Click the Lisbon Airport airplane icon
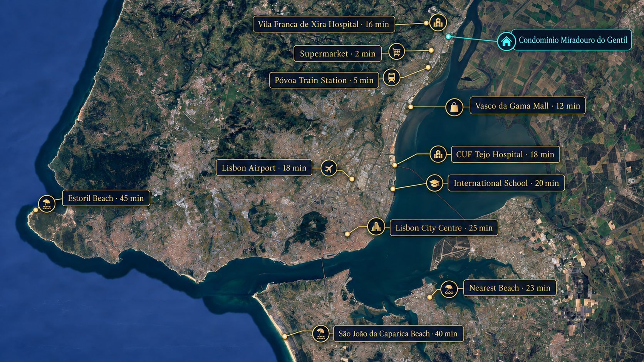The image size is (644, 362). pyautogui.click(x=329, y=168)
